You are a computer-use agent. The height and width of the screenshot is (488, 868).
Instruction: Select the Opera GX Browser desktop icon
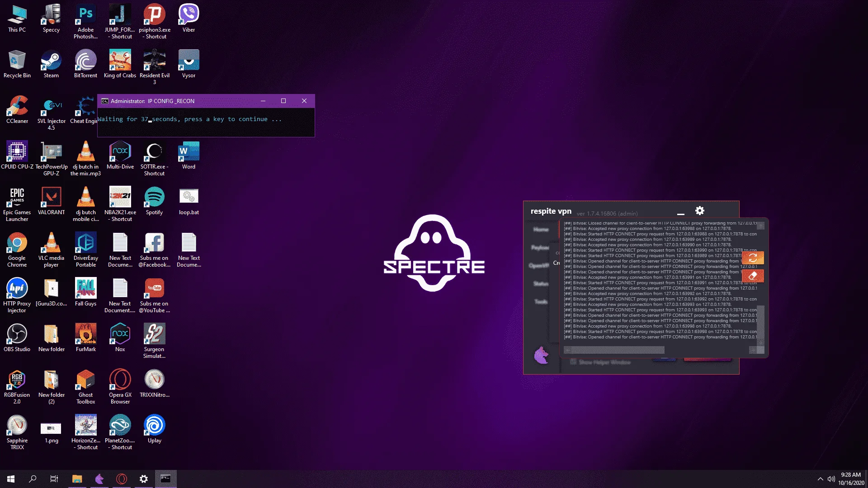click(x=120, y=387)
